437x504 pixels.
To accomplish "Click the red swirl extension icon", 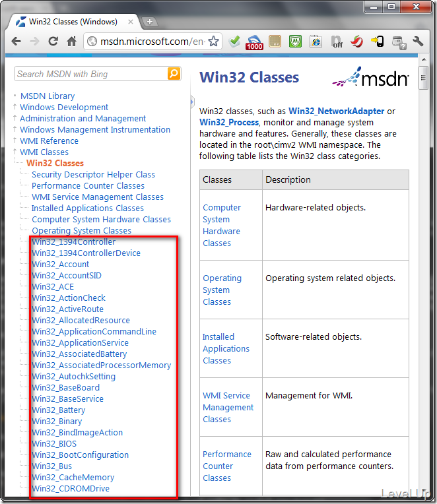I will 357,41.
